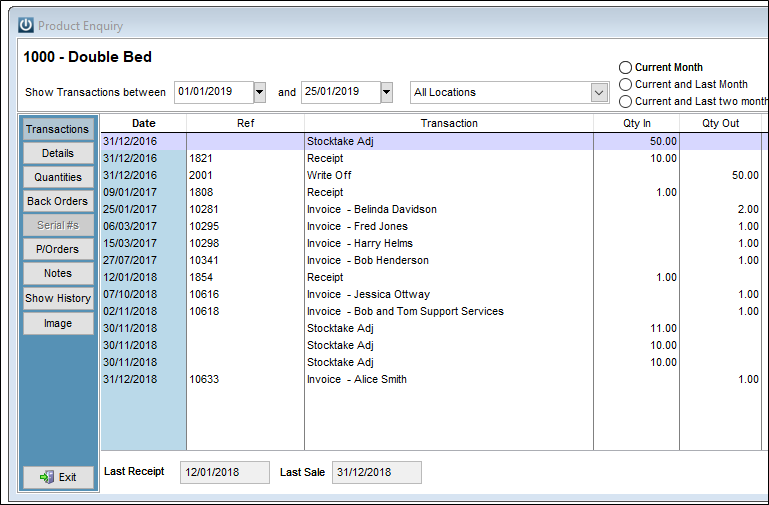Click ref number 10616
Screen dimensions: 769x505
tap(204, 294)
